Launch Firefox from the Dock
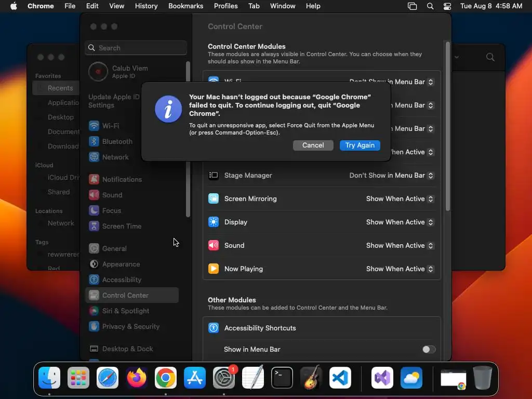Image resolution: width=532 pixels, height=399 pixels. [137, 378]
